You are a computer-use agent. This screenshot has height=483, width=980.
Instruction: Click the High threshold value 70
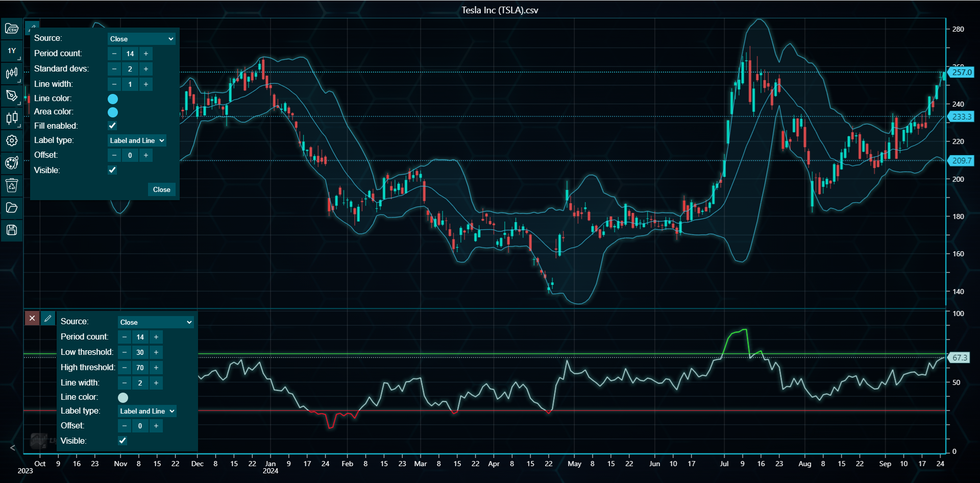point(140,368)
